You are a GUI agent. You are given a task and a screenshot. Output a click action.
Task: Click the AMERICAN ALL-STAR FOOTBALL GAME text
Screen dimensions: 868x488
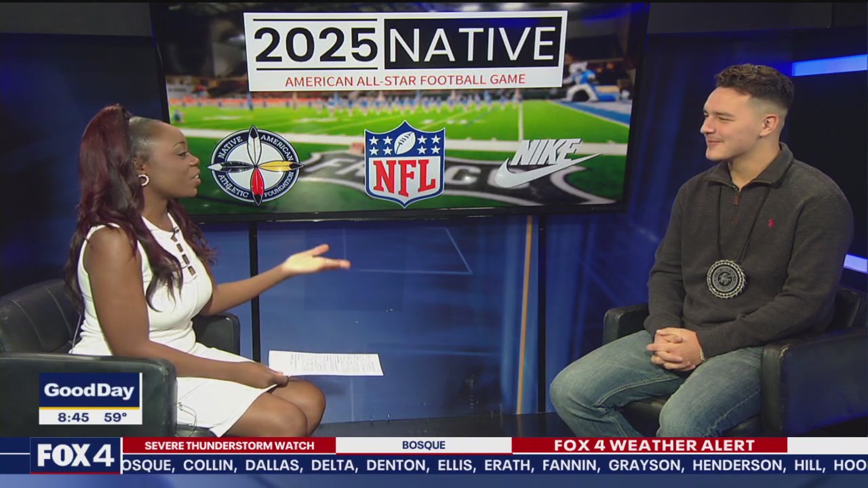pos(405,79)
